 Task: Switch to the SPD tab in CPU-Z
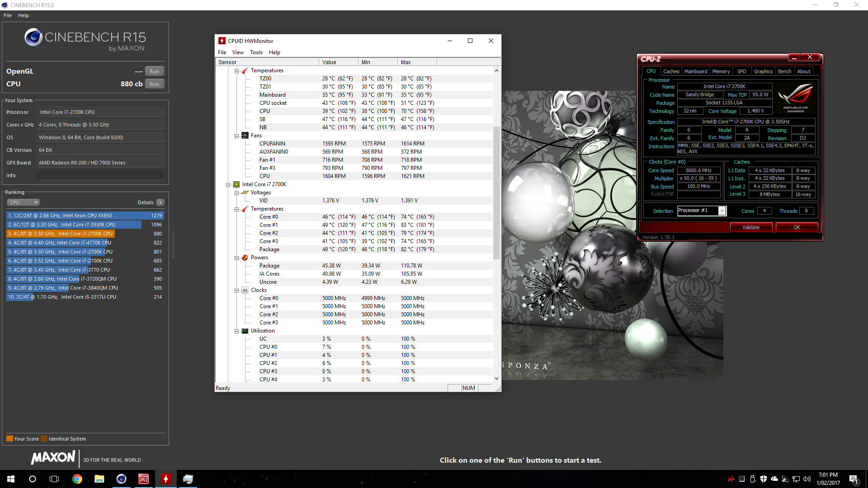click(741, 71)
